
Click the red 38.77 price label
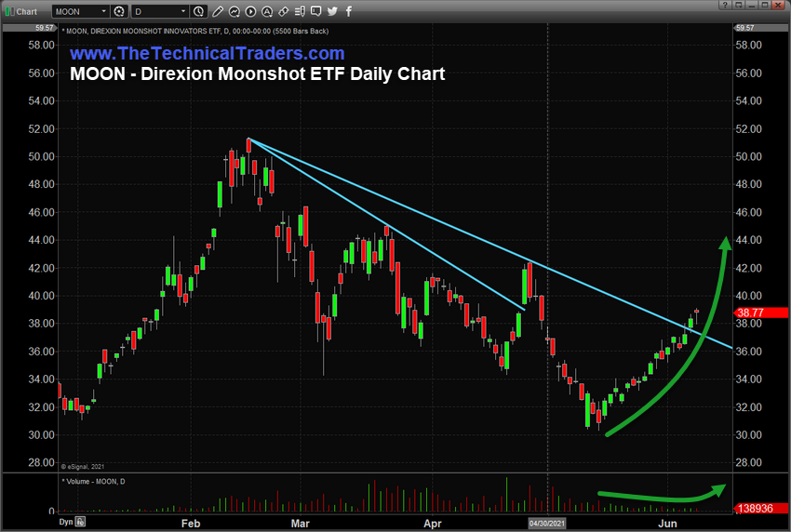tap(760, 313)
